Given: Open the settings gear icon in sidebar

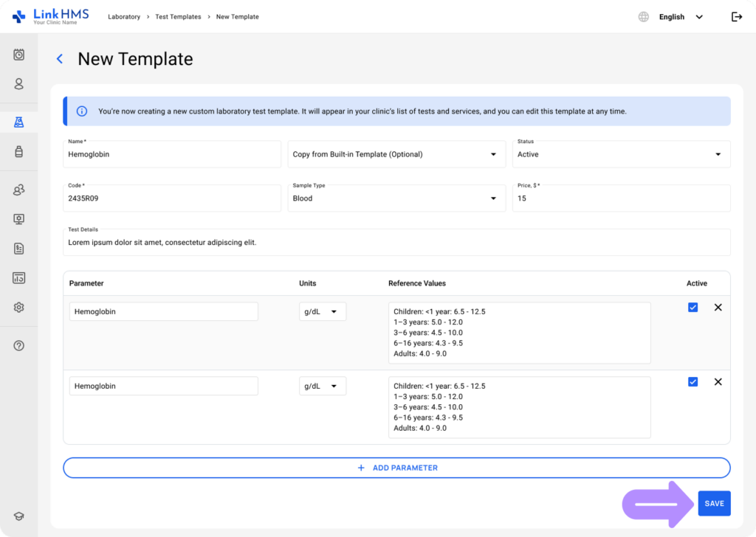Looking at the screenshot, I should pos(18,308).
